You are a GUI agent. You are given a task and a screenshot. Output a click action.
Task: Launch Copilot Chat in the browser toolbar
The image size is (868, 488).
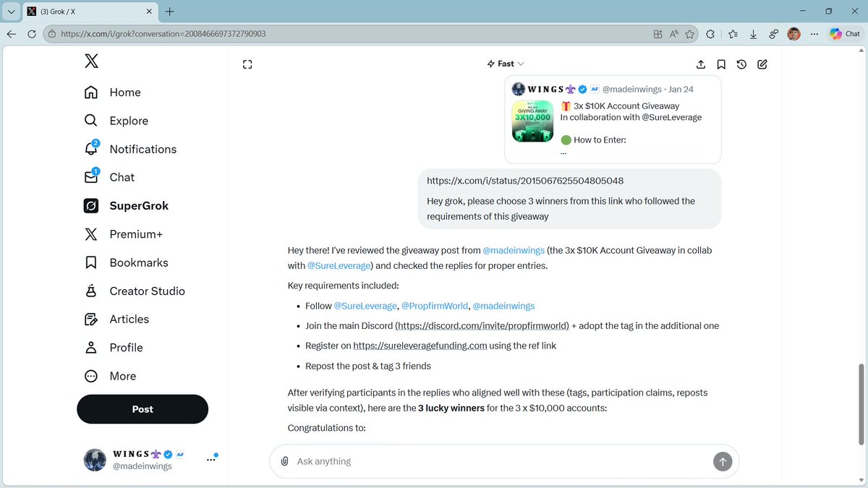[x=843, y=33]
